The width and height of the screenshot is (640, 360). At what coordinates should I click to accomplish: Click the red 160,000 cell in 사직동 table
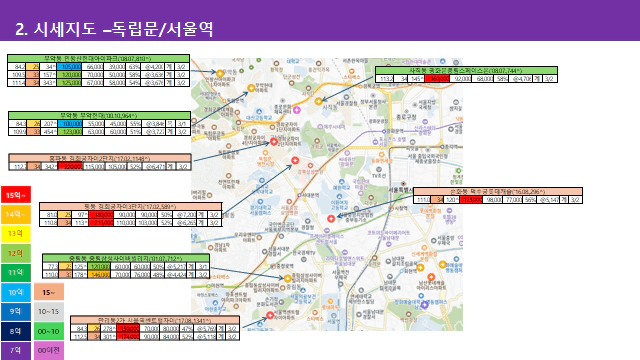pos(437,78)
